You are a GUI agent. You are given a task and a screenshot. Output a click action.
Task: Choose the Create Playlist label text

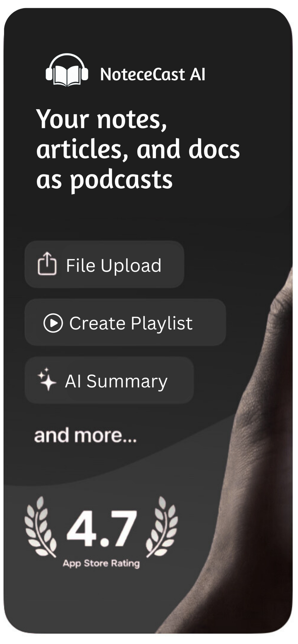click(131, 323)
